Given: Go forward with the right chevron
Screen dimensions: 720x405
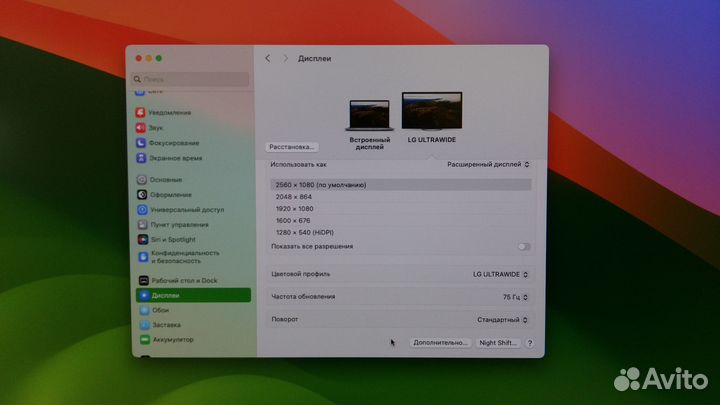Looking at the screenshot, I should tap(285, 58).
